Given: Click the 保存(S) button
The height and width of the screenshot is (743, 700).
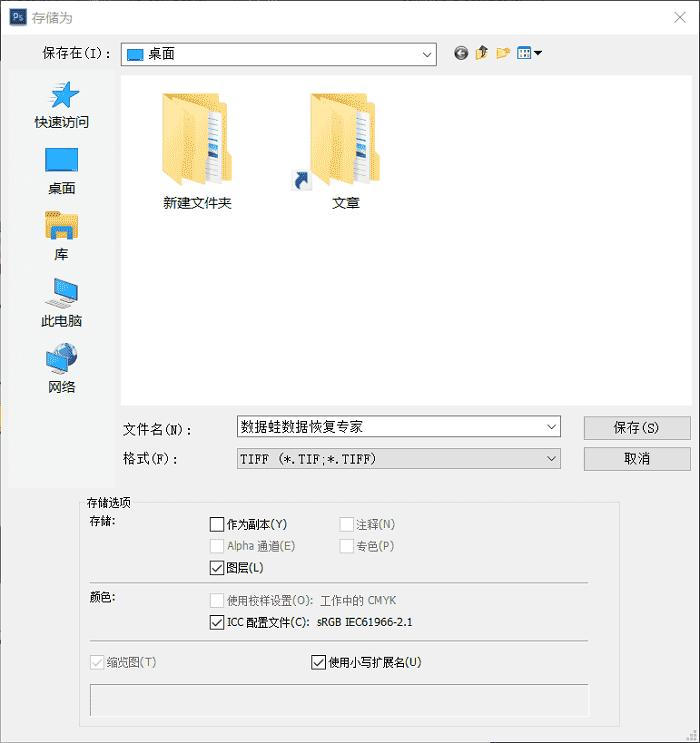Looking at the screenshot, I should (637, 428).
